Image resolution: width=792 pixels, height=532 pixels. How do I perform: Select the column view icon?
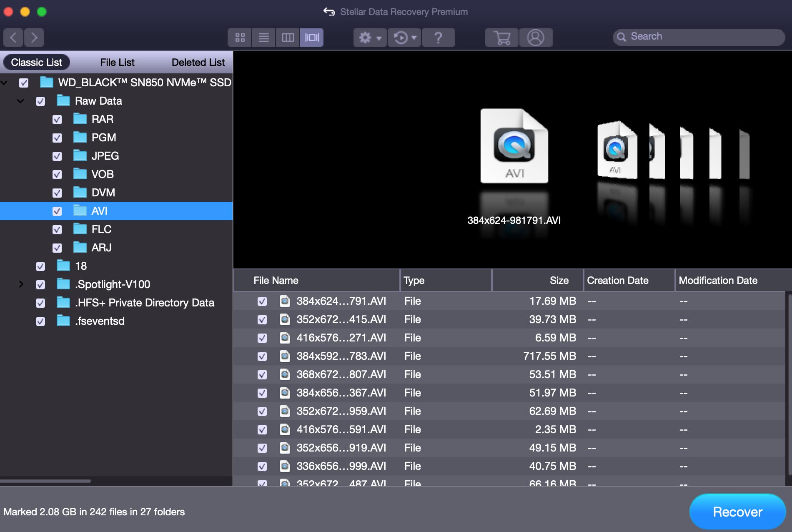click(288, 38)
